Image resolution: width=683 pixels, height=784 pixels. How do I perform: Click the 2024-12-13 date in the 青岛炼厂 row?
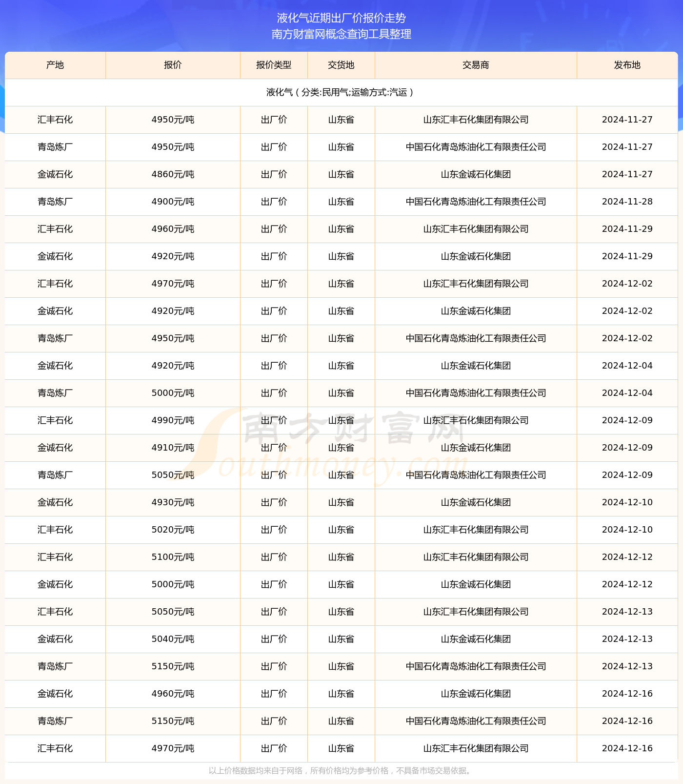(627, 666)
